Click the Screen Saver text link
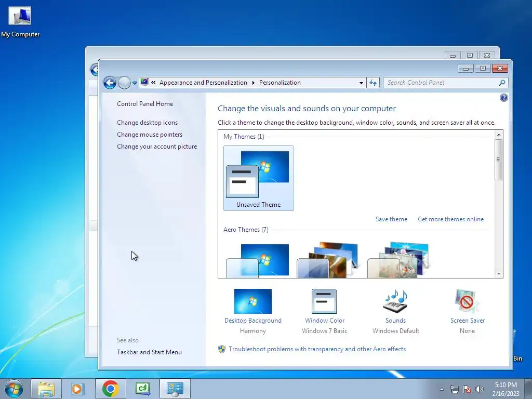 pyautogui.click(x=467, y=321)
